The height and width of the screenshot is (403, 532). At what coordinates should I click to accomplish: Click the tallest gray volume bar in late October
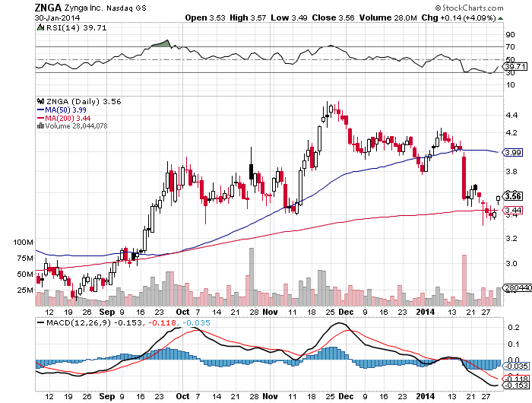tap(252, 277)
